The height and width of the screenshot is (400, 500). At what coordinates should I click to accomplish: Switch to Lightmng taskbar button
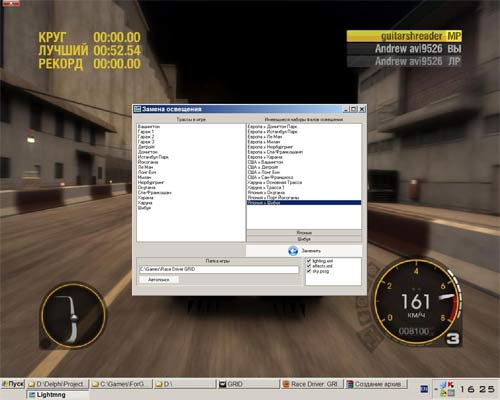coord(58,395)
